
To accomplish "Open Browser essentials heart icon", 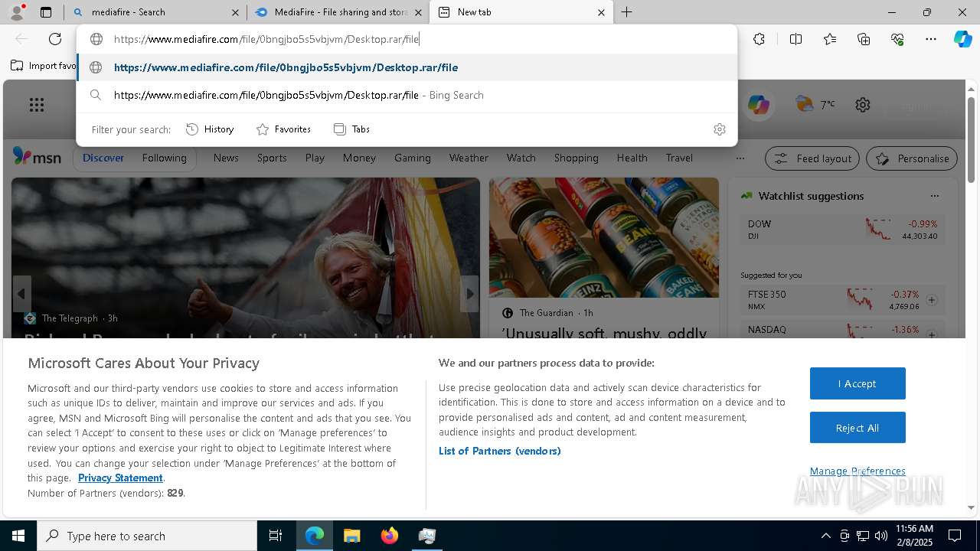I will pos(897,39).
